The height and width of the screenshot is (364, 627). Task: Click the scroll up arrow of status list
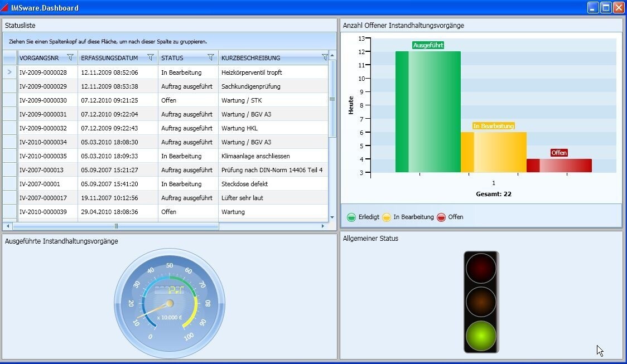coord(332,55)
